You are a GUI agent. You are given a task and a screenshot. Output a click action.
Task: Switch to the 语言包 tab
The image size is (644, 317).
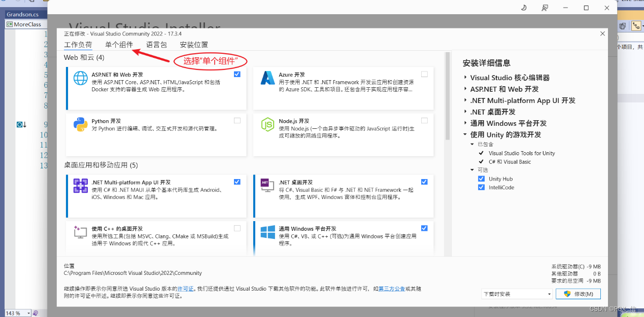click(x=157, y=45)
